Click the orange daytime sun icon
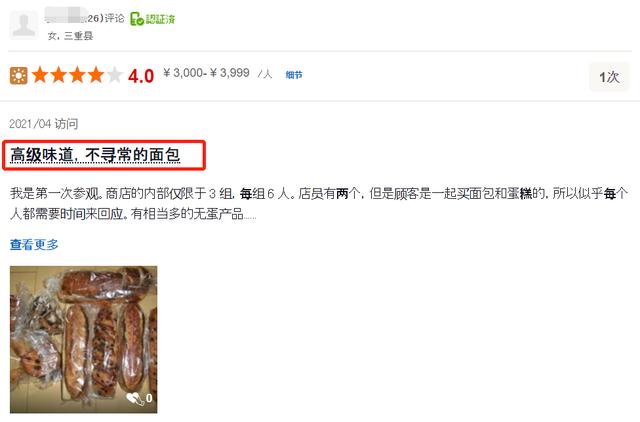640x422 pixels. pyautogui.click(x=19, y=76)
